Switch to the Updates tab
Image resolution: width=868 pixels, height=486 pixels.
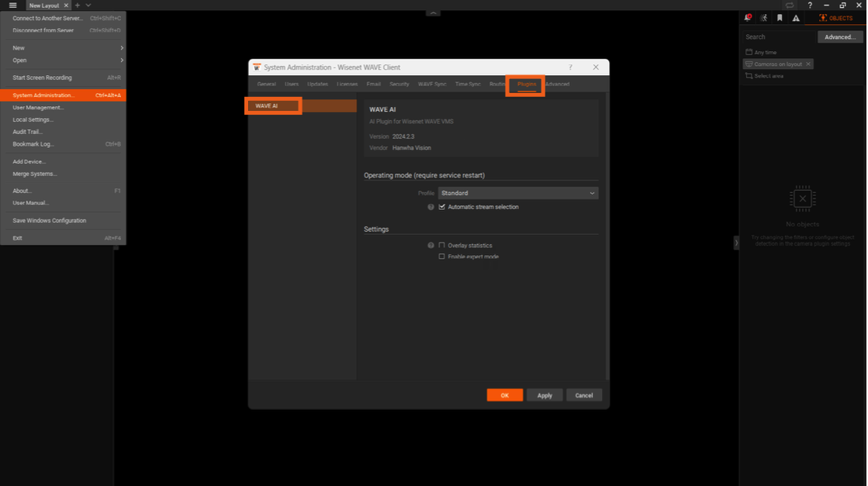pos(318,84)
